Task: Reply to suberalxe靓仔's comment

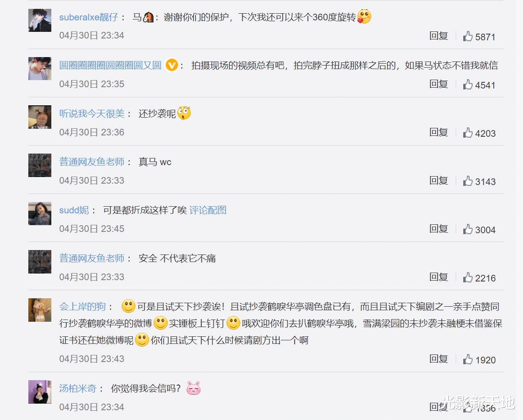Action: pyautogui.click(x=438, y=36)
